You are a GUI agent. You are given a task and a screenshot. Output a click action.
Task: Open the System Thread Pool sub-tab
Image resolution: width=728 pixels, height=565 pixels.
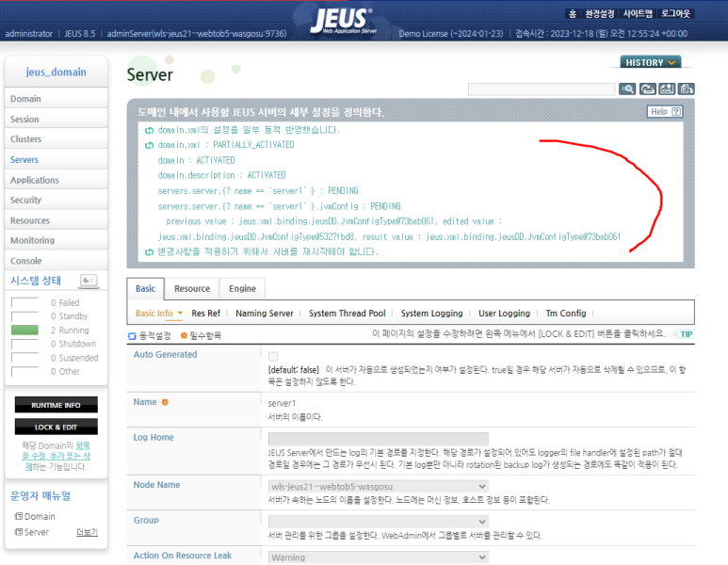348,314
